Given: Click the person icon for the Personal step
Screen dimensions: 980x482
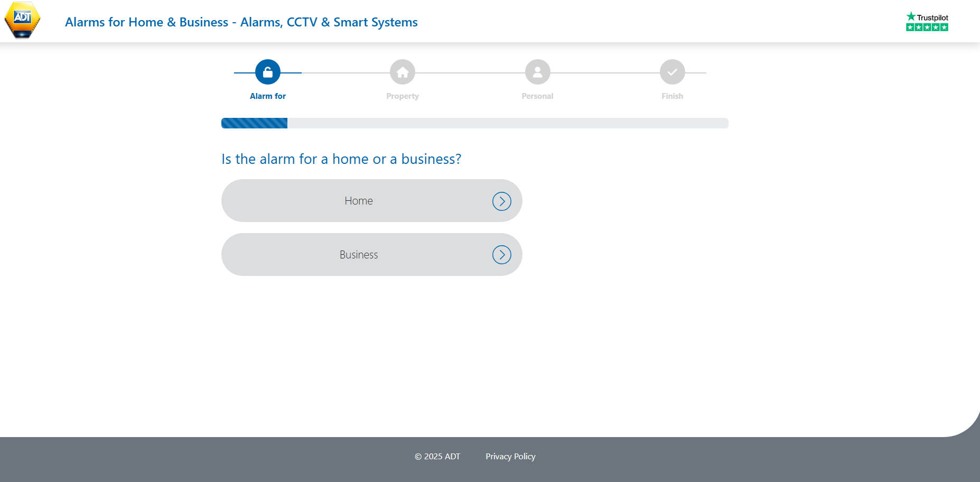Looking at the screenshot, I should click(x=537, y=72).
